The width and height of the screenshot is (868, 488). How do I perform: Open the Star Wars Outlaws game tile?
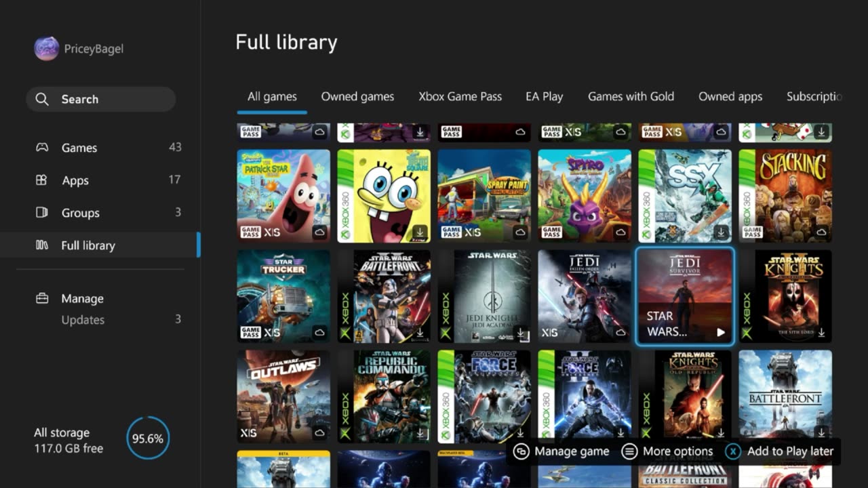283,396
